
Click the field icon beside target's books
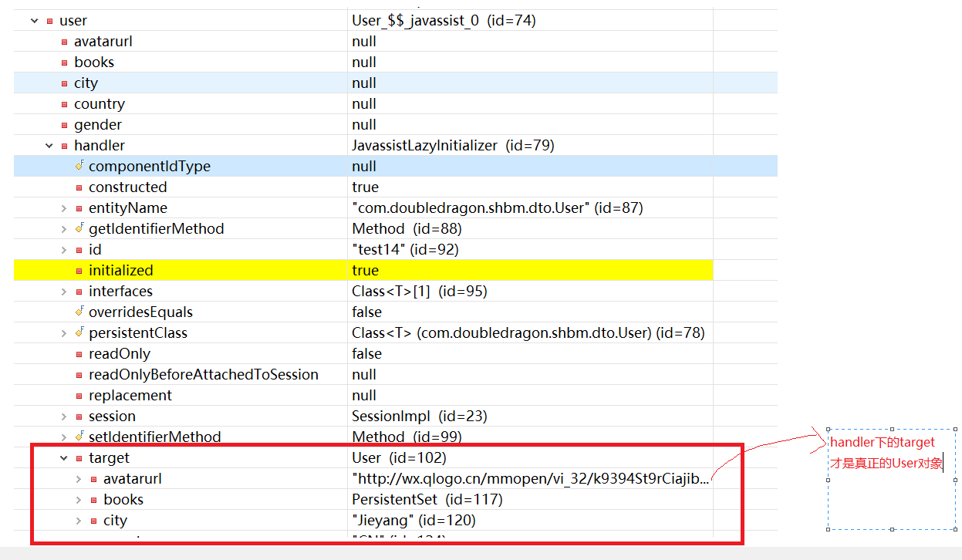click(94, 500)
